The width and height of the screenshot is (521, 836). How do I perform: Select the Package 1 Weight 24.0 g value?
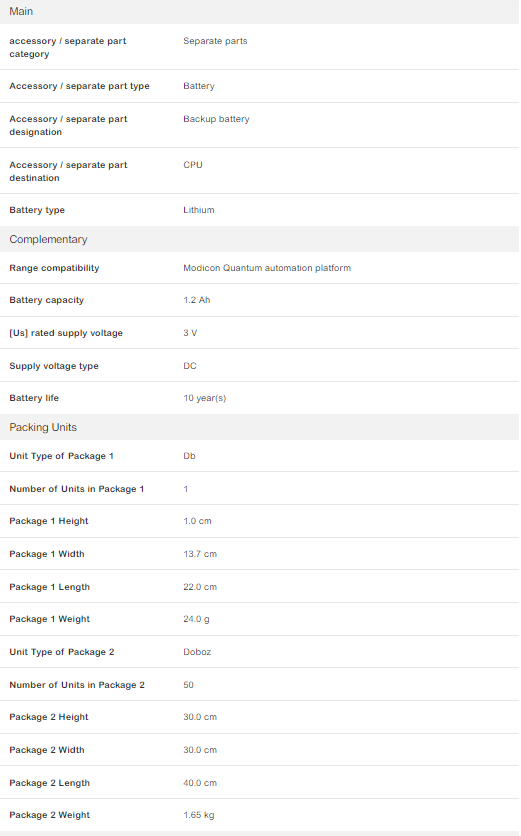click(196, 619)
